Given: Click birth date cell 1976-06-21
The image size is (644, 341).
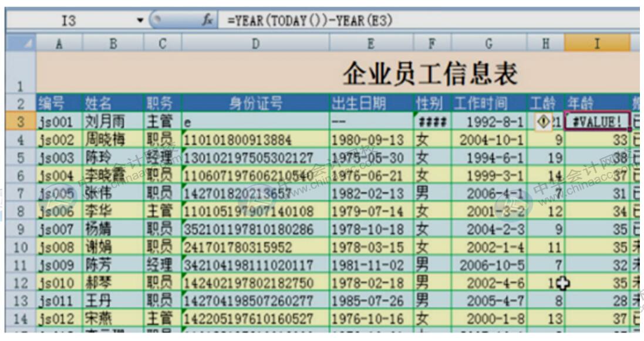Looking at the screenshot, I should pyautogui.click(x=371, y=175).
